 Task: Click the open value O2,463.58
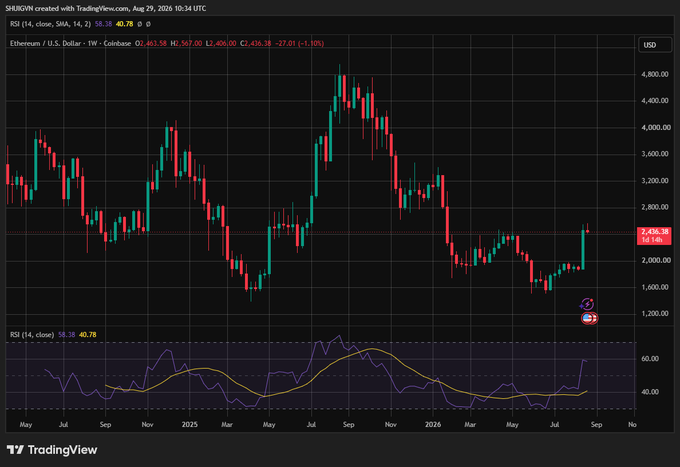pos(151,43)
